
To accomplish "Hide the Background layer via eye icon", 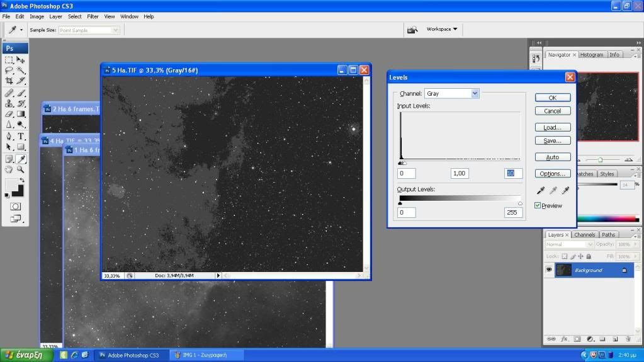I will click(x=549, y=269).
